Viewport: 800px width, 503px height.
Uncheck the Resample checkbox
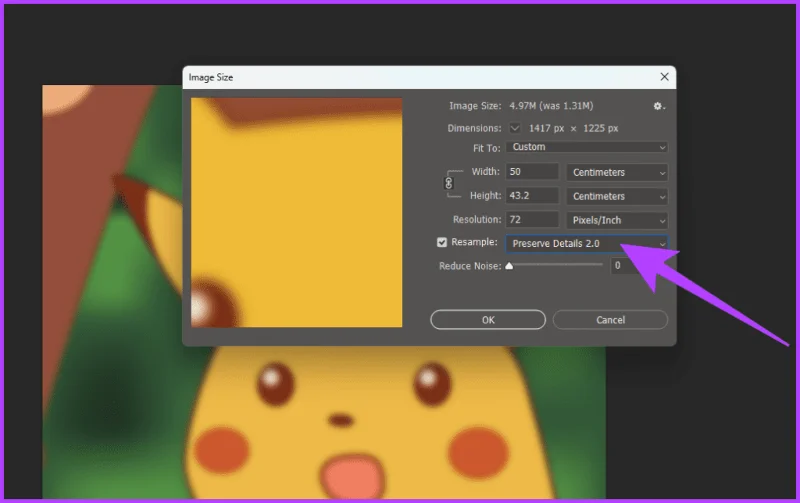tap(442, 242)
